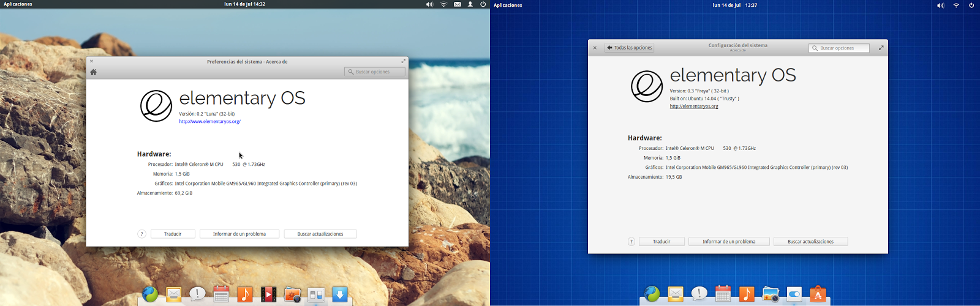
Task: Open the date and time in Freya panel
Action: [x=735, y=6]
